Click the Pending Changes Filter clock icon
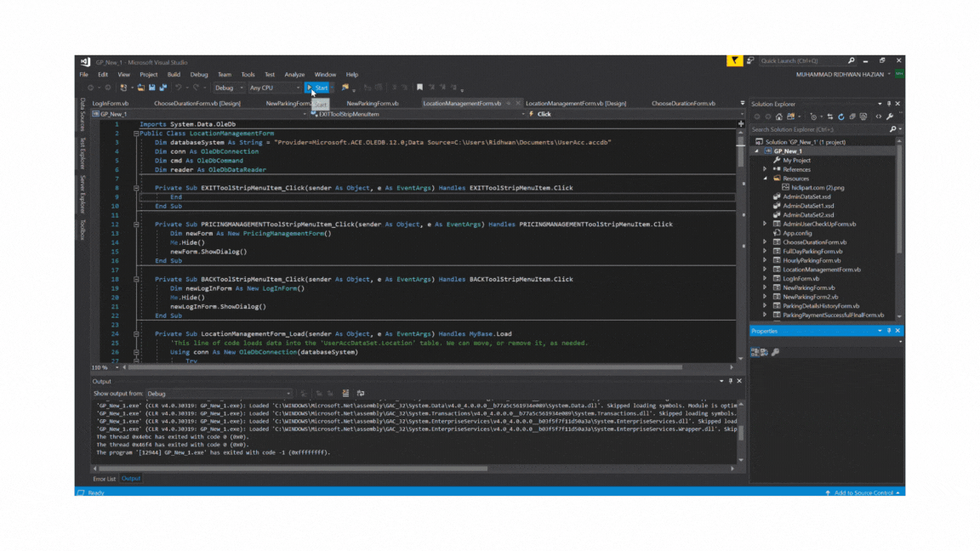Image resolution: width=980 pixels, height=551 pixels. click(813, 116)
